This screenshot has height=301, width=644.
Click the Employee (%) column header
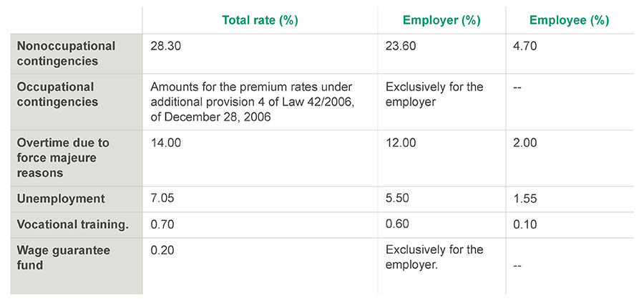click(x=570, y=20)
